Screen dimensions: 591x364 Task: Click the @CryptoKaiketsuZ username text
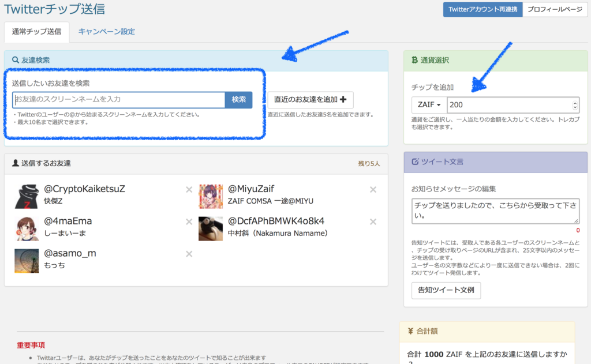[x=84, y=189]
